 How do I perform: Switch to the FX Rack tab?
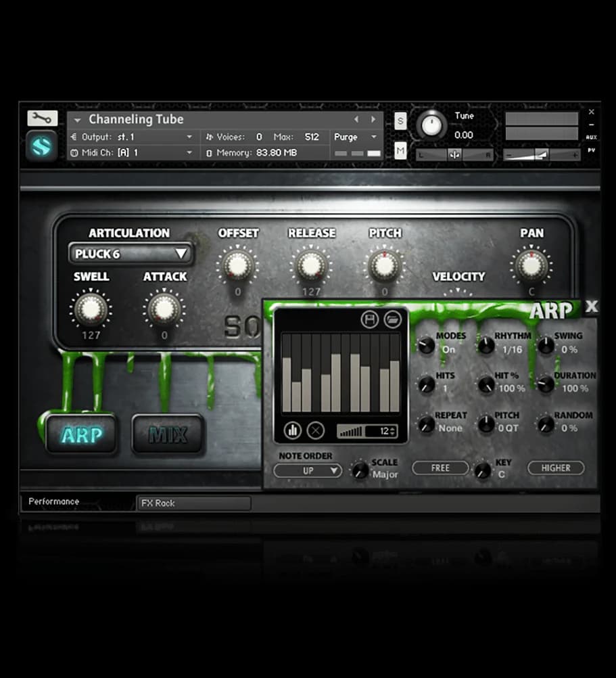tap(193, 503)
